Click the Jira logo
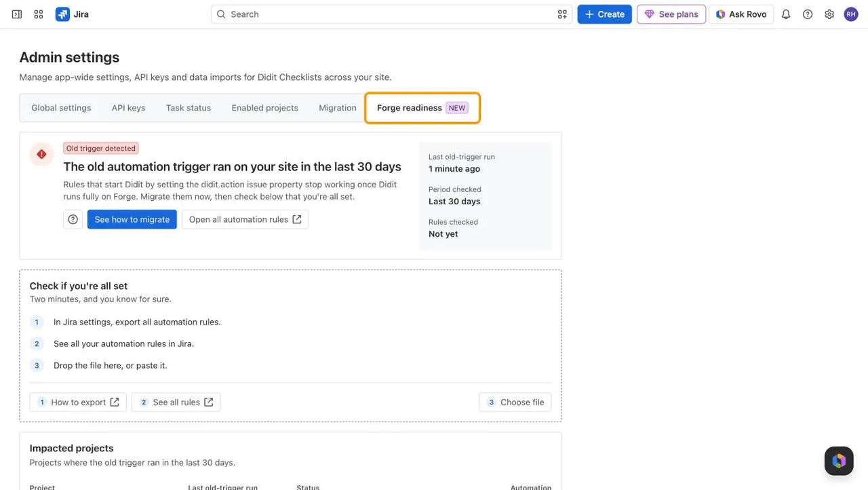This screenshot has width=868, height=490. [x=72, y=14]
